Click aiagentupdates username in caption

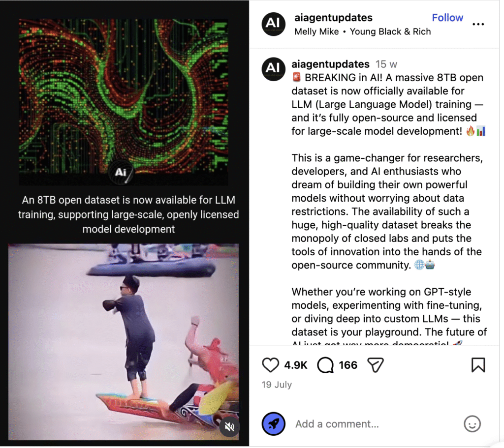coord(330,64)
